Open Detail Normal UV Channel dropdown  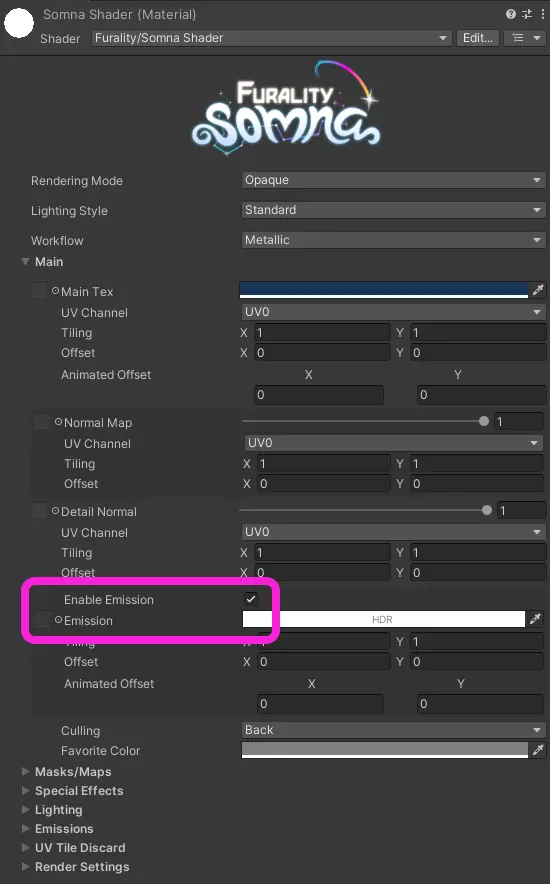pos(393,532)
